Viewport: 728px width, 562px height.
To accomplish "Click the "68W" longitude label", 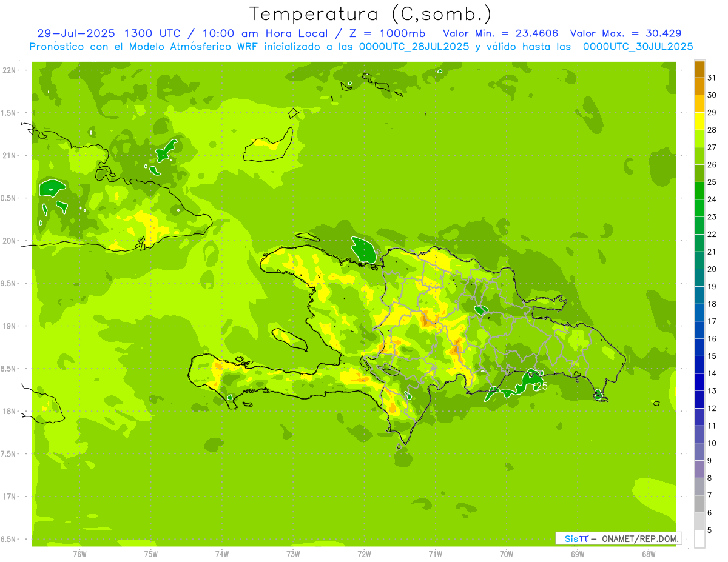I will [x=649, y=554].
